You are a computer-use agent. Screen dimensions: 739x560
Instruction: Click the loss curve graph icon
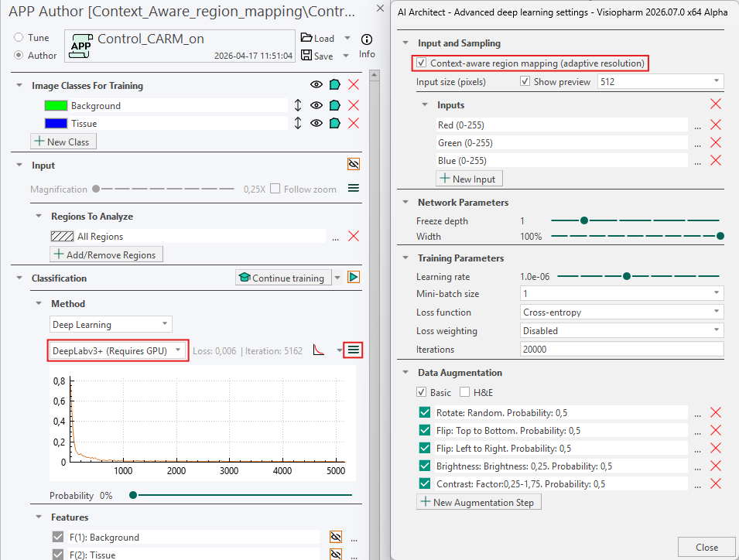coord(318,350)
